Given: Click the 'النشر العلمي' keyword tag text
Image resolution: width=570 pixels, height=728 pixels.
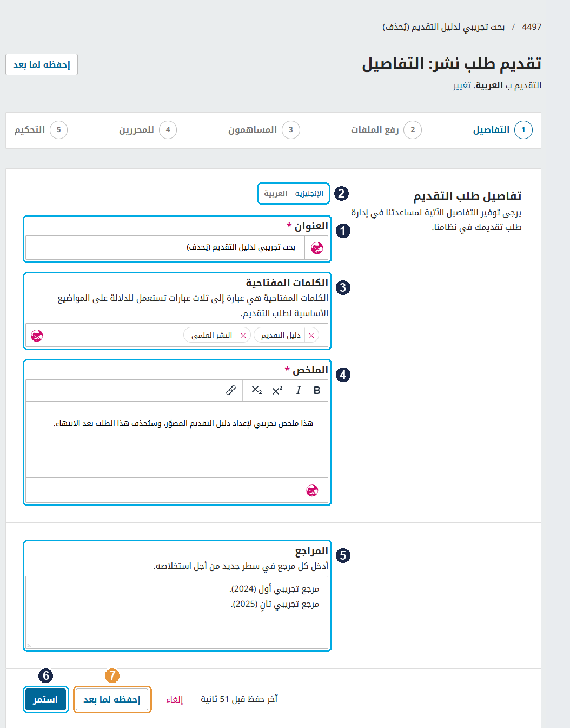Looking at the screenshot, I should (x=211, y=336).
